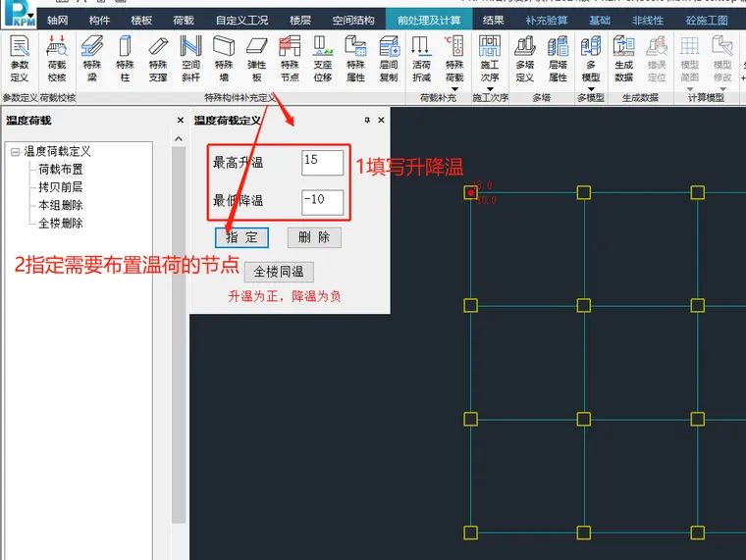Click the 指定 assign button

pyautogui.click(x=241, y=237)
